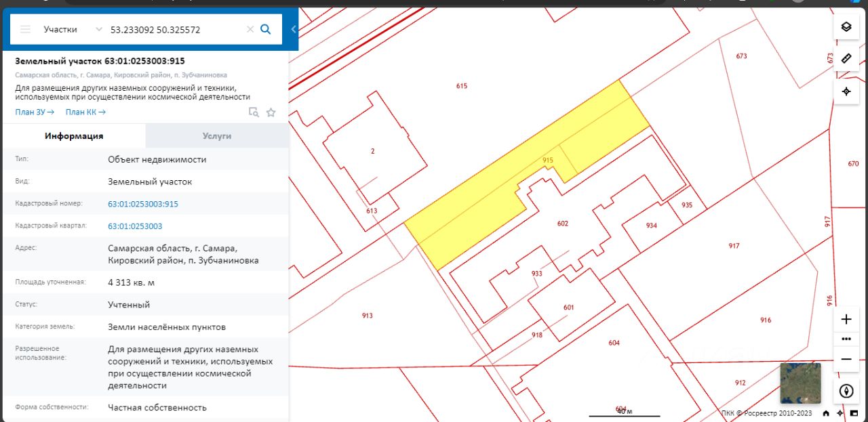Select parcel 601 on the map
868x422 pixels.
click(x=568, y=308)
